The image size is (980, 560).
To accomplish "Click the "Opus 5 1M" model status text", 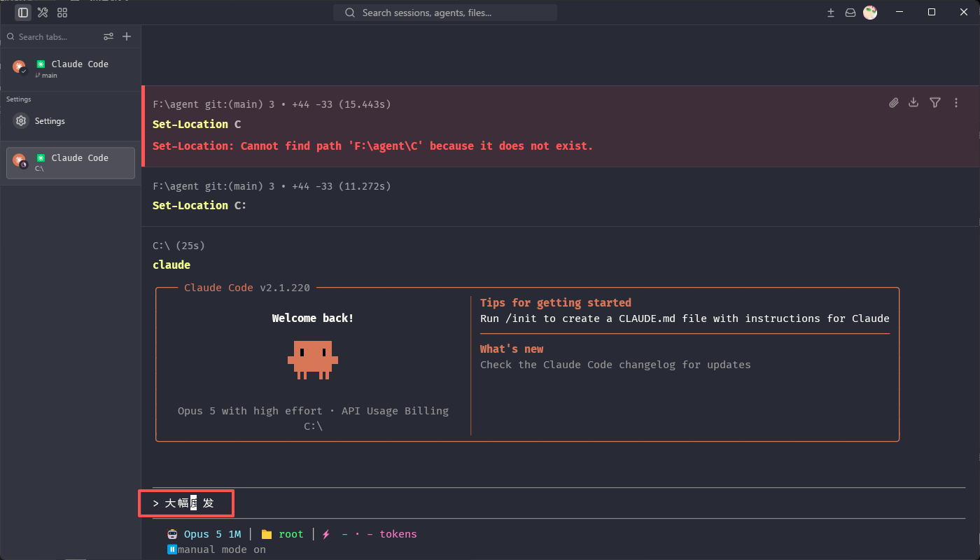I will coord(212,534).
